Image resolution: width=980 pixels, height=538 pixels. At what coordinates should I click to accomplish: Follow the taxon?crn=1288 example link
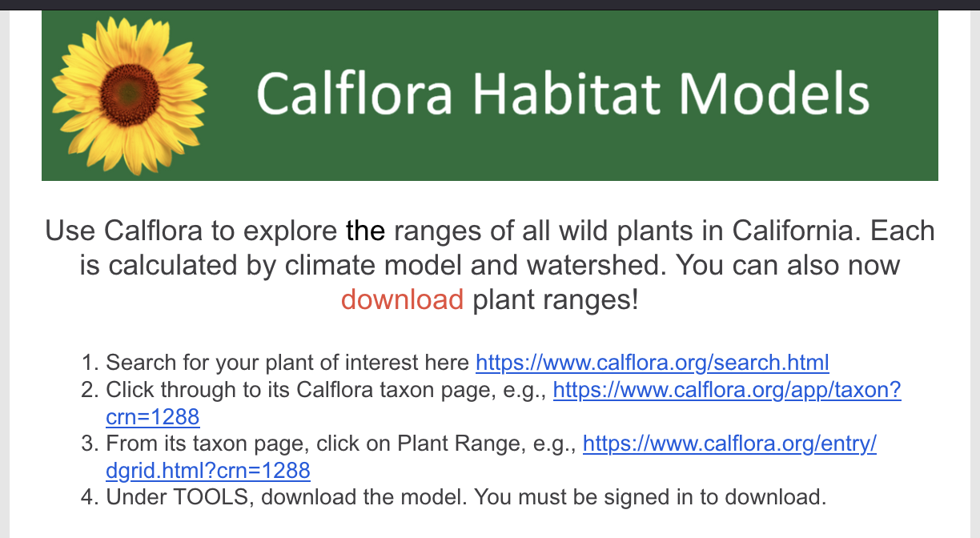tap(727, 390)
